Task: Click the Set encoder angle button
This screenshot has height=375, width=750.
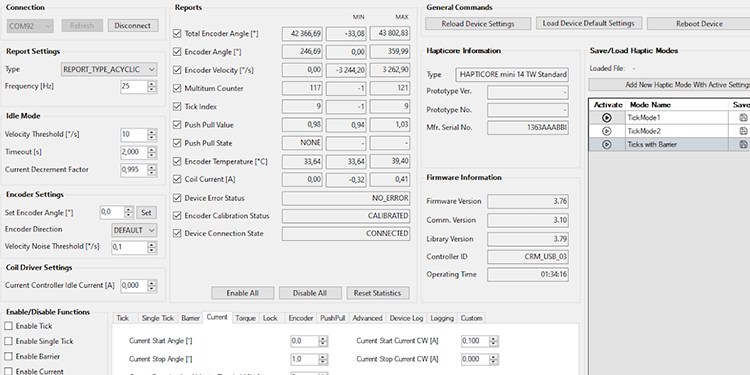Action: tap(146, 212)
